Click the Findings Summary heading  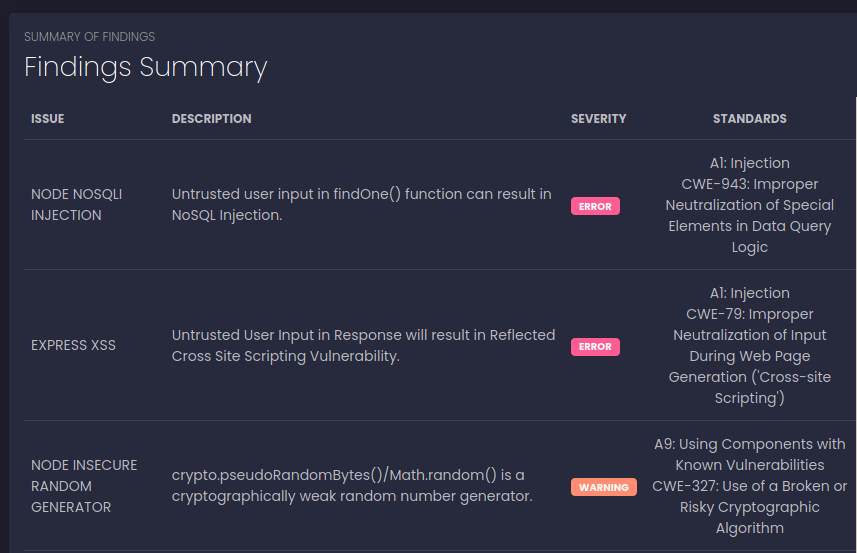click(x=145, y=67)
